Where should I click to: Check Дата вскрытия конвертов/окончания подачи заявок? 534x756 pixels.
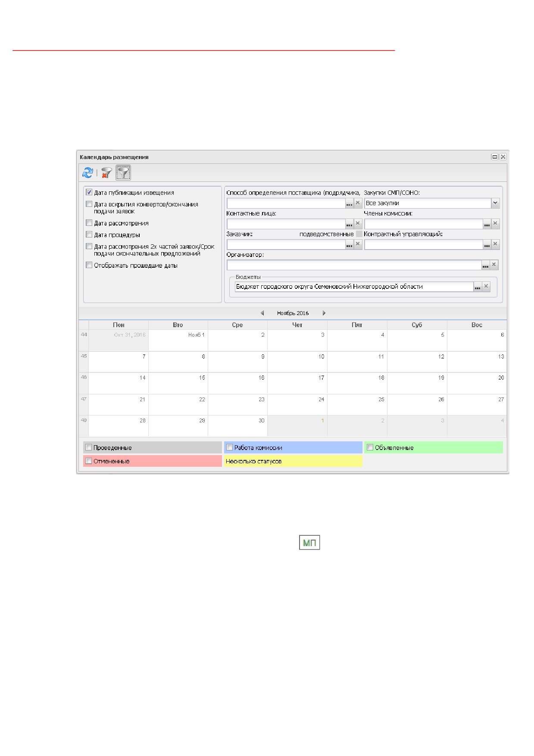click(x=89, y=204)
